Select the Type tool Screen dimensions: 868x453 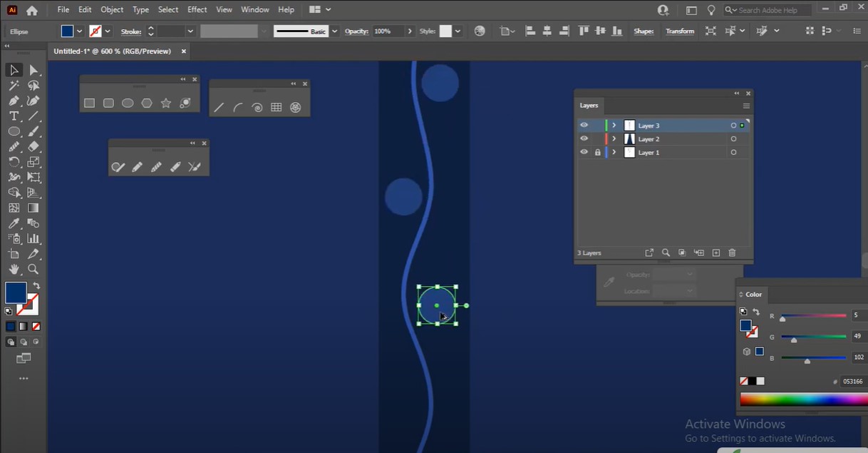[14, 116]
